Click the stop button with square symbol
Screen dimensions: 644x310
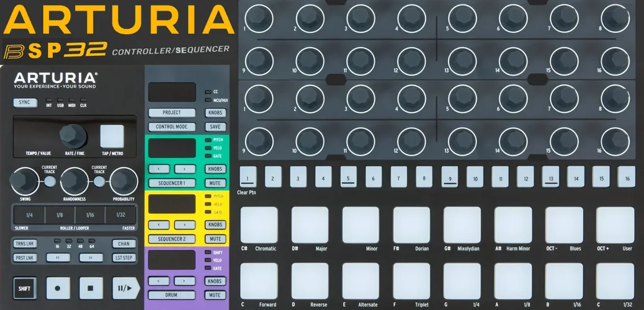coord(91,288)
